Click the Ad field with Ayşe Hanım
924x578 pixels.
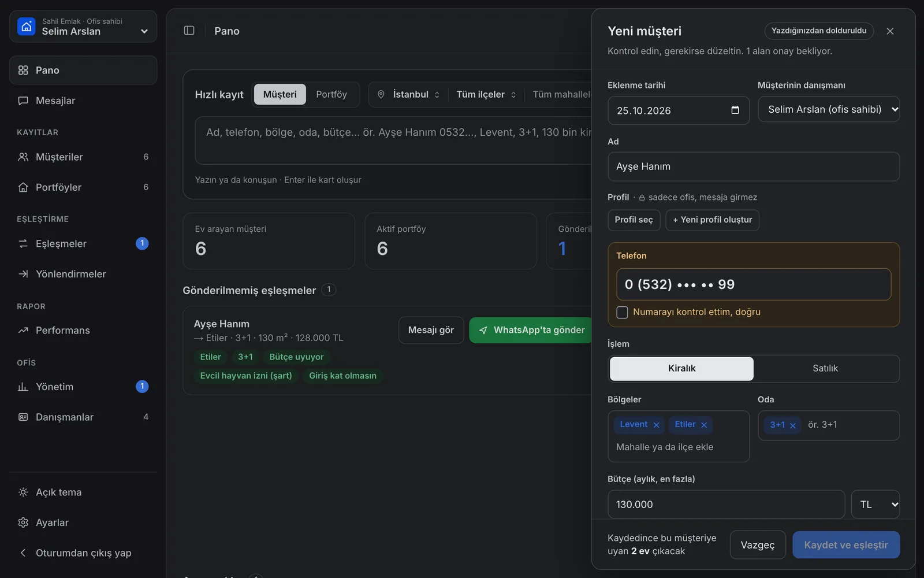tap(754, 166)
